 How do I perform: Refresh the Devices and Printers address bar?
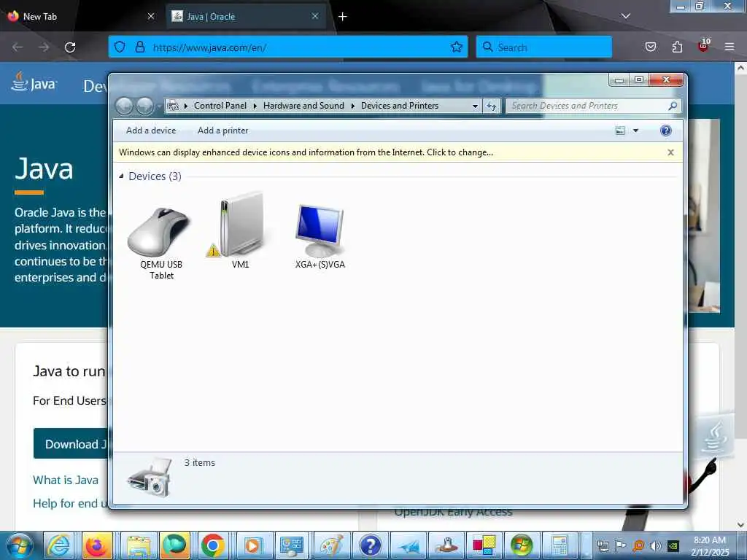[491, 106]
